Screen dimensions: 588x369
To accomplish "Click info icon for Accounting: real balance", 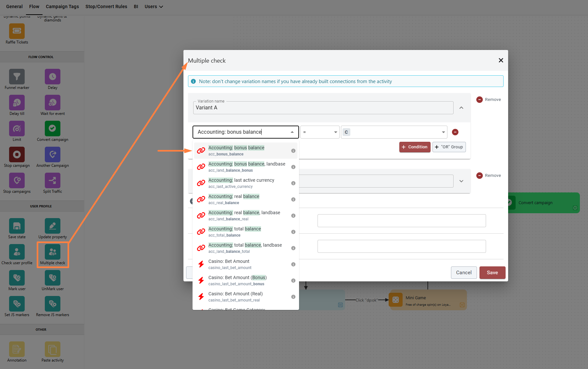I will coord(293,200).
